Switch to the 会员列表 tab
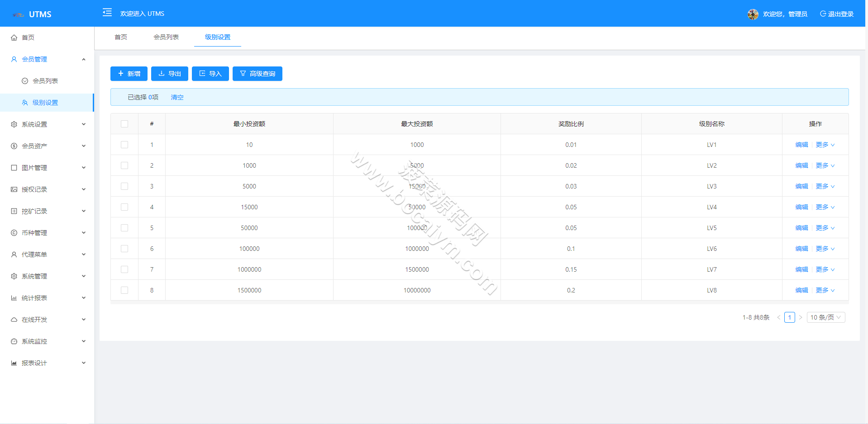This screenshot has height=424, width=868. 166,37
